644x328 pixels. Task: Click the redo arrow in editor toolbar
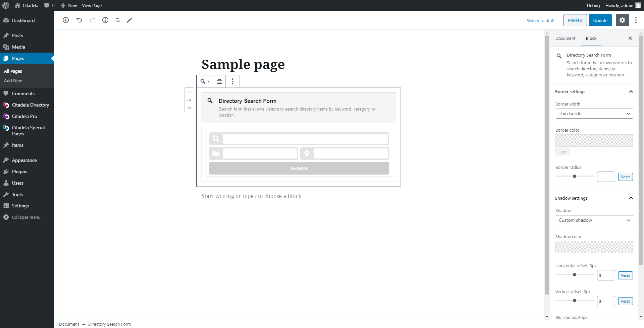(92, 20)
